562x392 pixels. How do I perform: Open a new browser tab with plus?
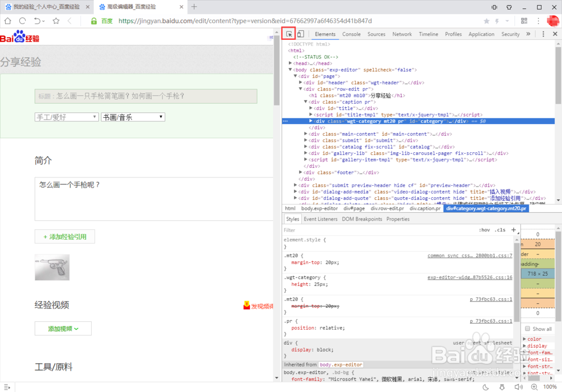pyautogui.click(x=194, y=6)
